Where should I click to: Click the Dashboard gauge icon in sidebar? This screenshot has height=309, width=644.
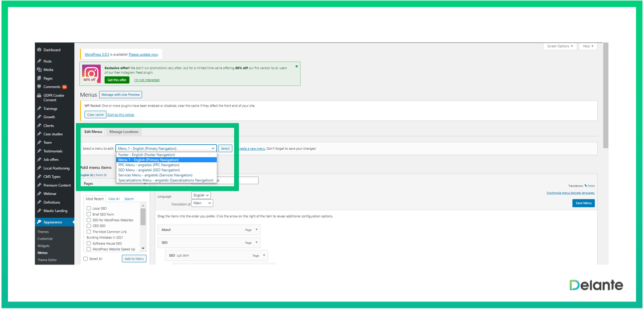click(x=39, y=50)
